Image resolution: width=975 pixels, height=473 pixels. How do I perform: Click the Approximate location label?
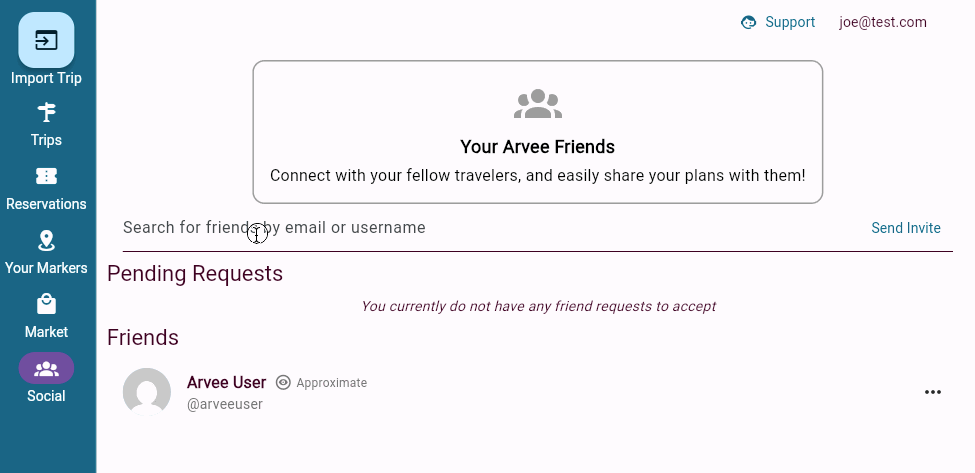[x=332, y=383]
